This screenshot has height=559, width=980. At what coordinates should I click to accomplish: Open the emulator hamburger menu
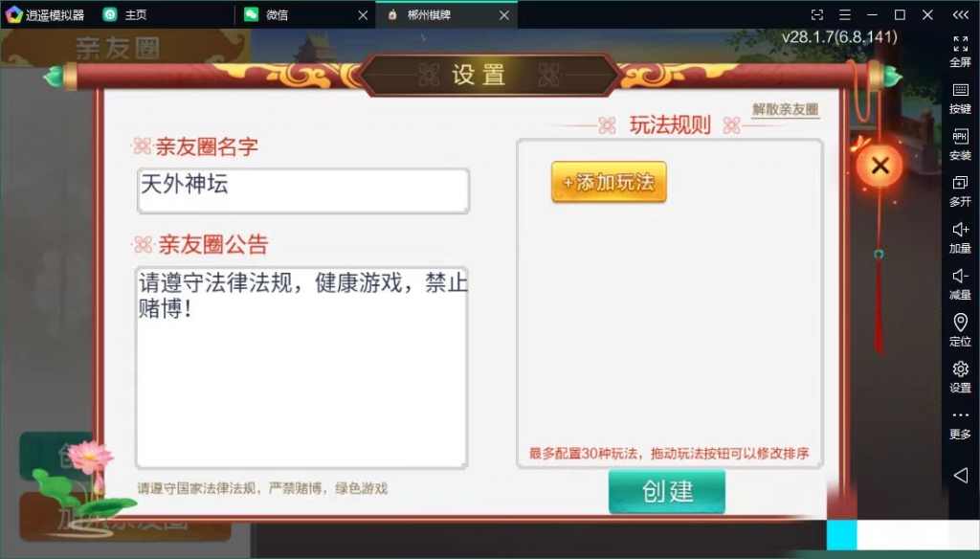[845, 14]
